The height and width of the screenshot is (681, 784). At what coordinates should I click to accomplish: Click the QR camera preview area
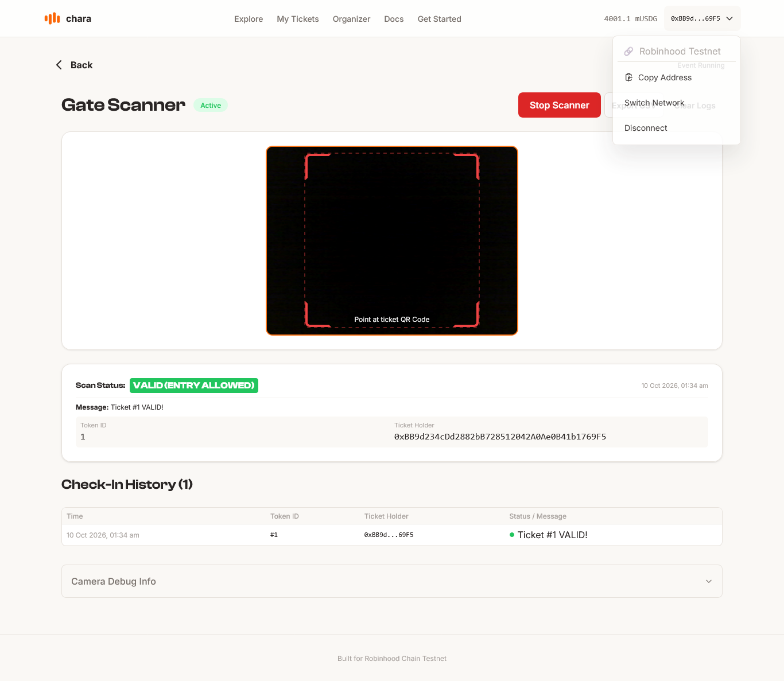(392, 240)
